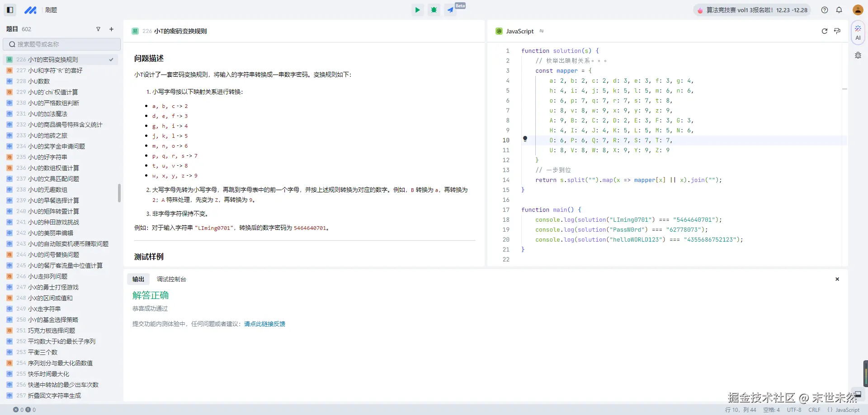
Task: Open CRLF line ending selector in status bar
Action: pyautogui.click(x=814, y=410)
